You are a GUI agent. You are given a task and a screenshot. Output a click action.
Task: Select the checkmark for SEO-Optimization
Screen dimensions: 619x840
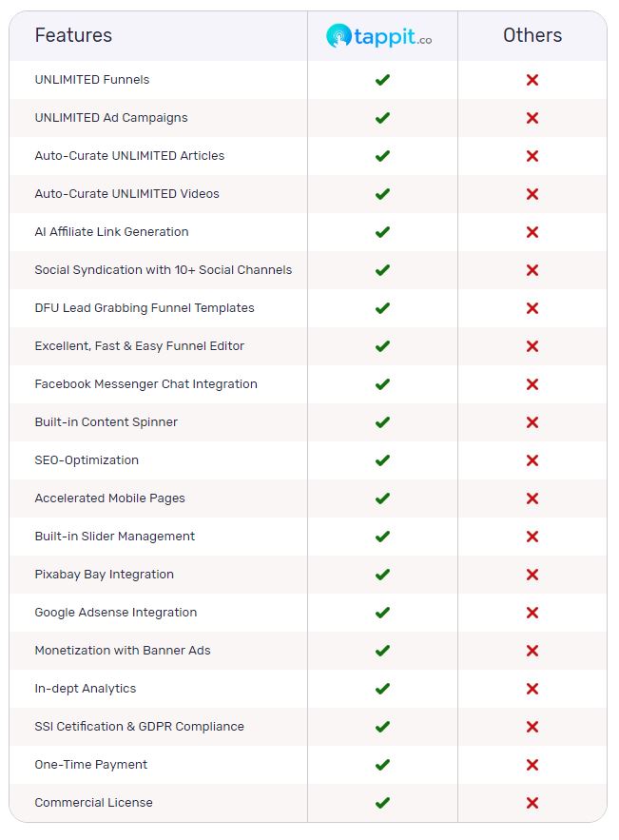tap(382, 460)
